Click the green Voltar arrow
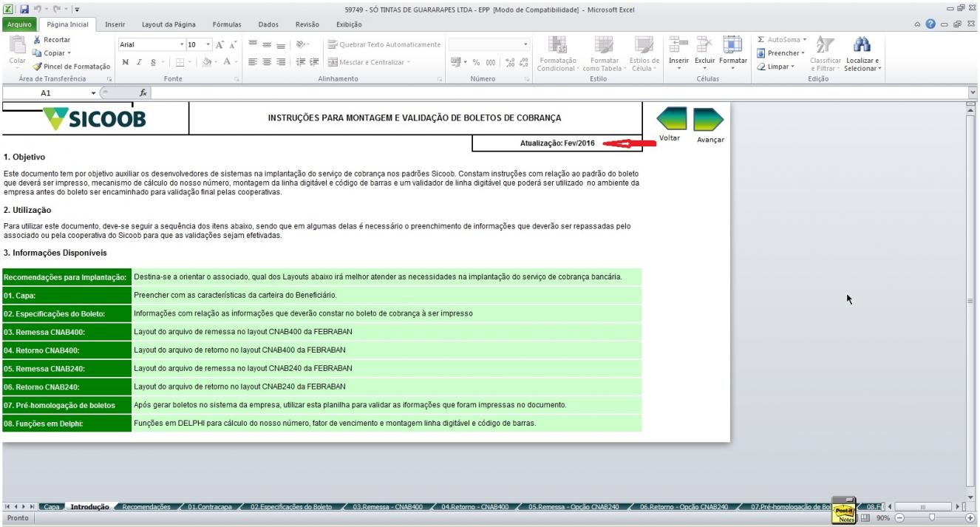980x527 pixels. pyautogui.click(x=671, y=119)
